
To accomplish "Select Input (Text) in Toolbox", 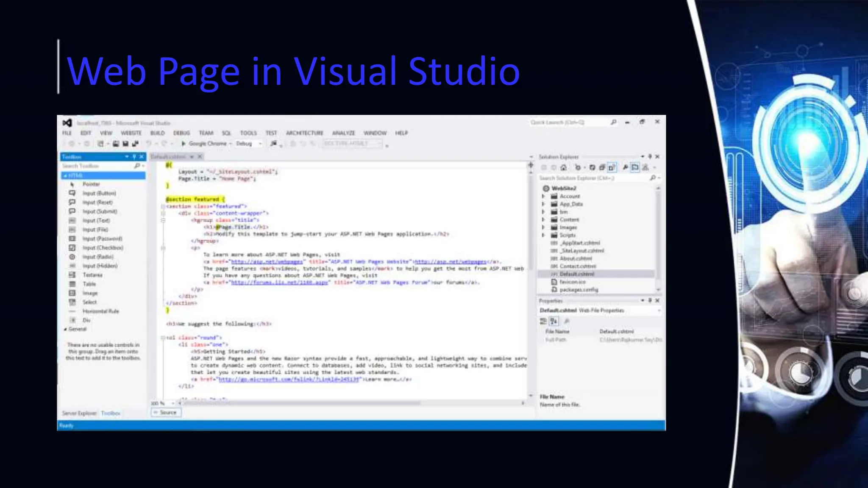I will pos(96,221).
